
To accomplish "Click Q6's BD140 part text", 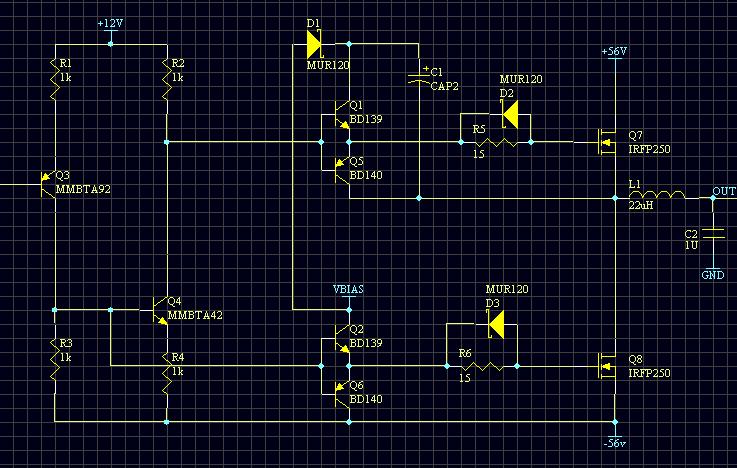I will (366, 399).
